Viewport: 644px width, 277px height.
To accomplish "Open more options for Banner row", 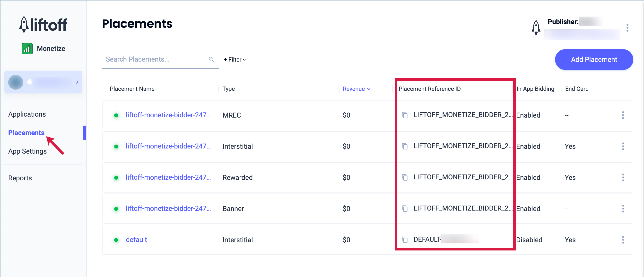I will pyautogui.click(x=623, y=209).
